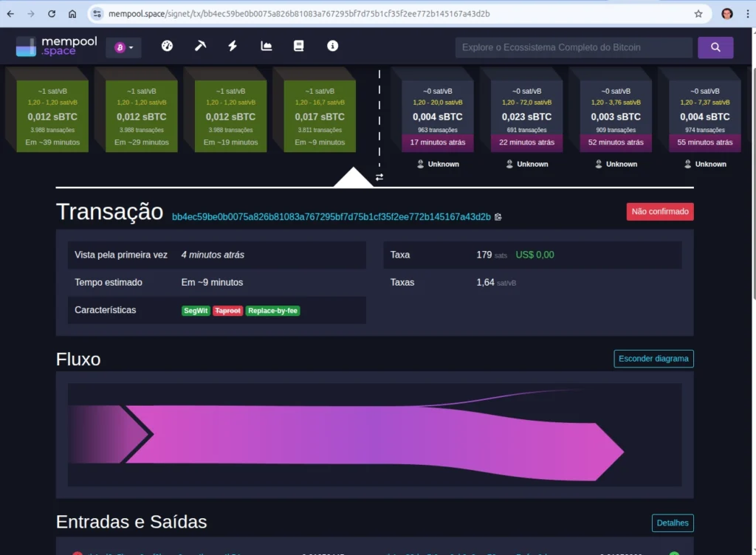Click the RBF swap arrows icon
756x555 pixels.
pyautogui.click(x=379, y=178)
